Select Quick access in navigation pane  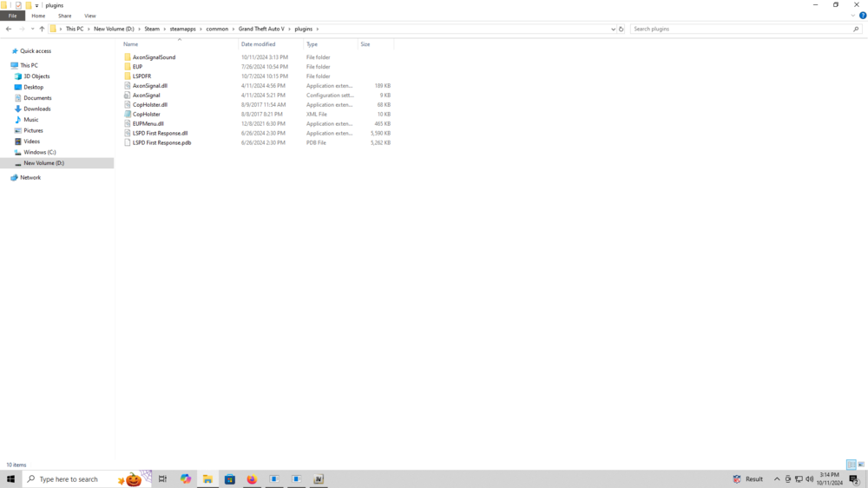click(x=36, y=51)
